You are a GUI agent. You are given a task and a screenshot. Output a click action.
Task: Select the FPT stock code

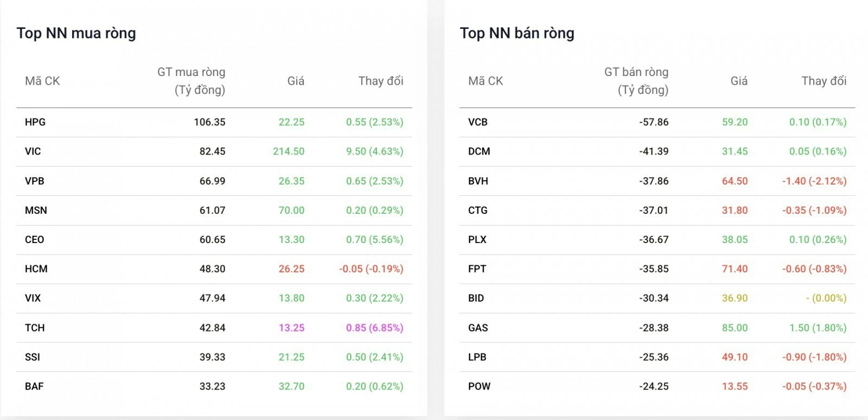pos(477,269)
